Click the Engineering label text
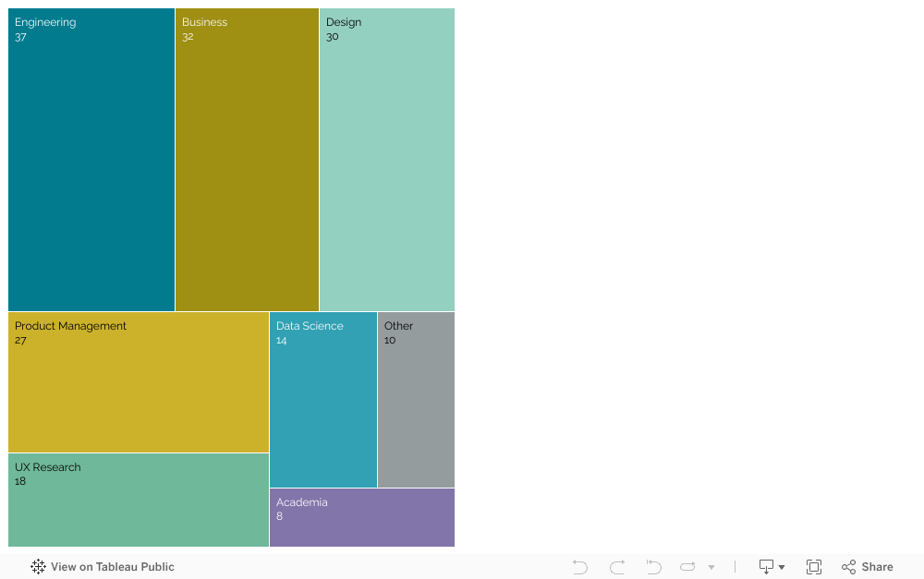The image size is (924, 579). point(45,22)
